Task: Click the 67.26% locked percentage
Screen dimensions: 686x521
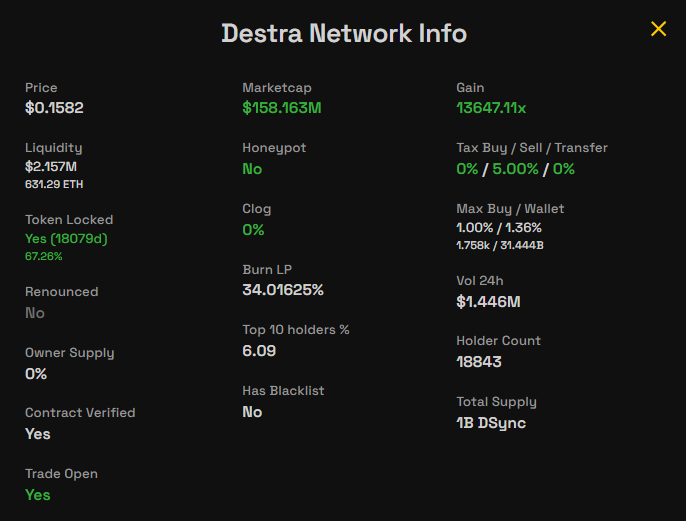Action: coord(43,256)
